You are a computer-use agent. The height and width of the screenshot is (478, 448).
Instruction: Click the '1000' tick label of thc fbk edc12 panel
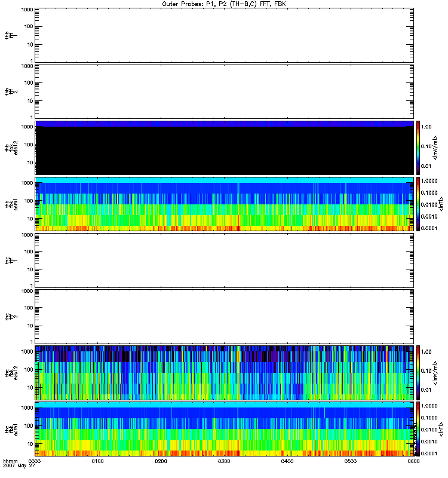(x=27, y=351)
